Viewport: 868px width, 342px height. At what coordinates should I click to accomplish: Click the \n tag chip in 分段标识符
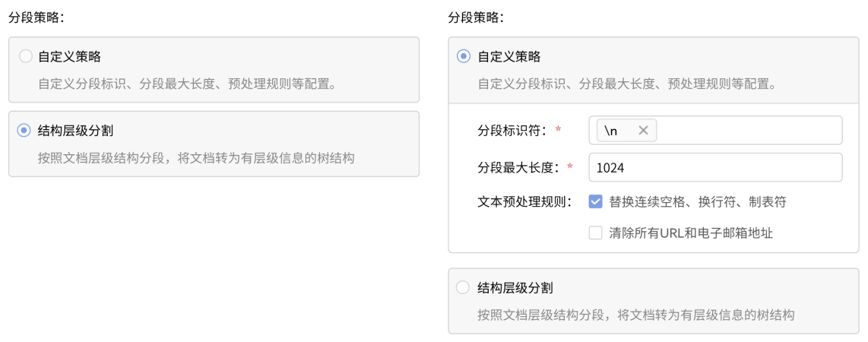coord(612,131)
